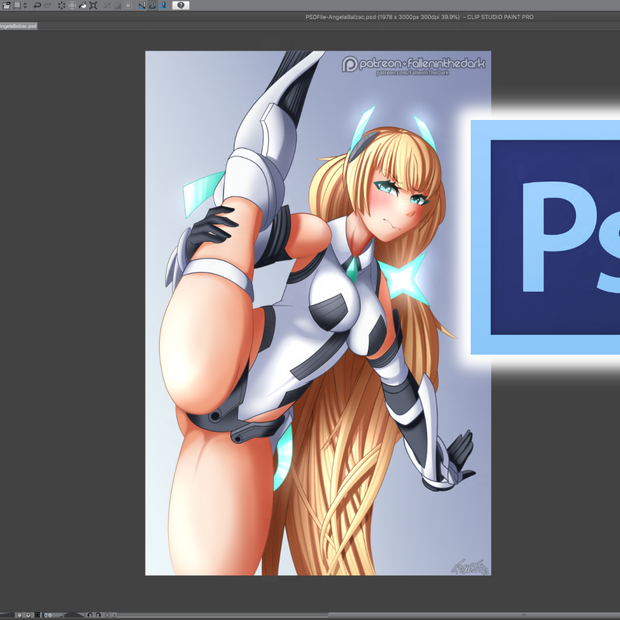Toggle Snap to Grid
The image size is (620, 620).
pyautogui.click(x=163, y=5)
